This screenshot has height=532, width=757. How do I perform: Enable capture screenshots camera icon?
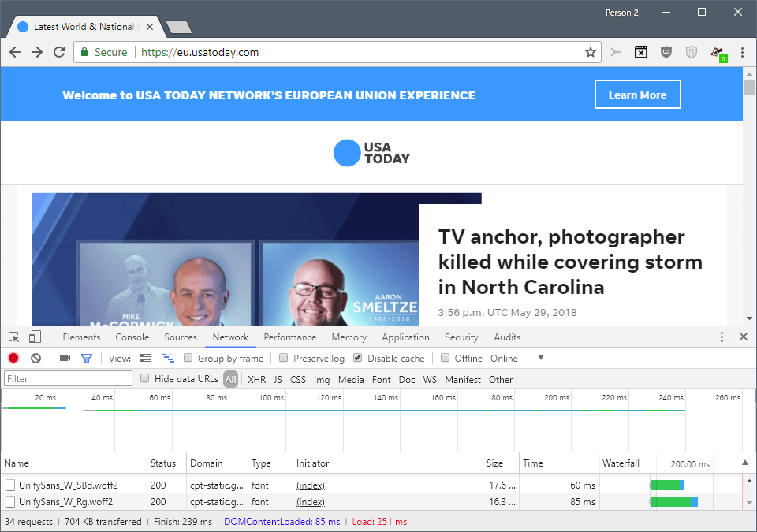[65, 358]
